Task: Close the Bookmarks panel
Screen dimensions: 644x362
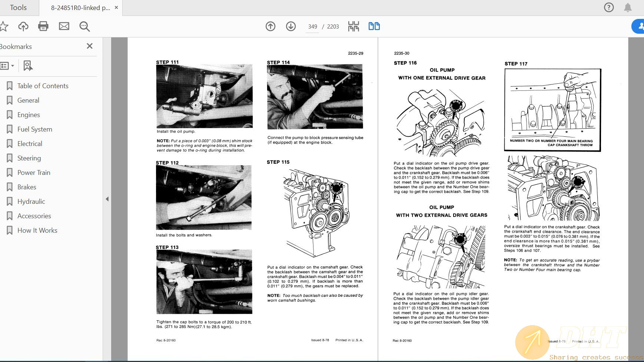Action: (89, 46)
